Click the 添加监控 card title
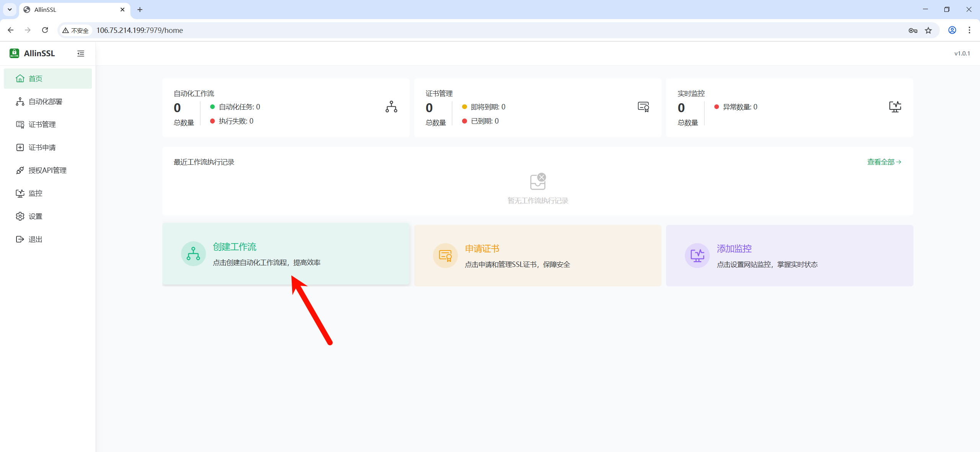The image size is (980, 452). click(x=734, y=249)
